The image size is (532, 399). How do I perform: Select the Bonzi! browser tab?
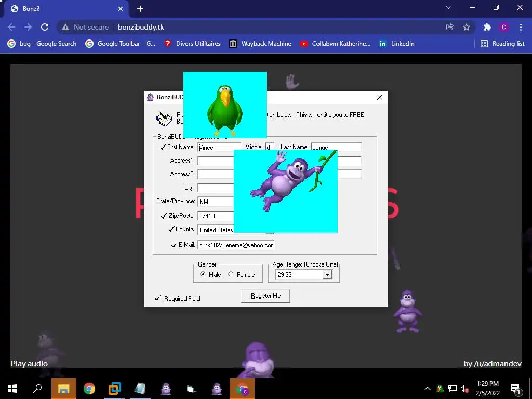click(66, 9)
